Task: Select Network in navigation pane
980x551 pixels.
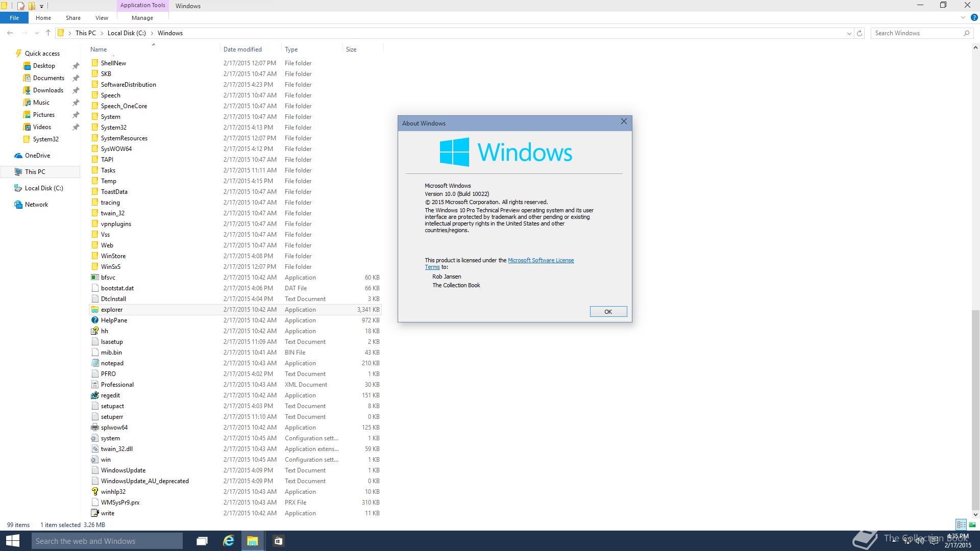Action: coord(36,205)
